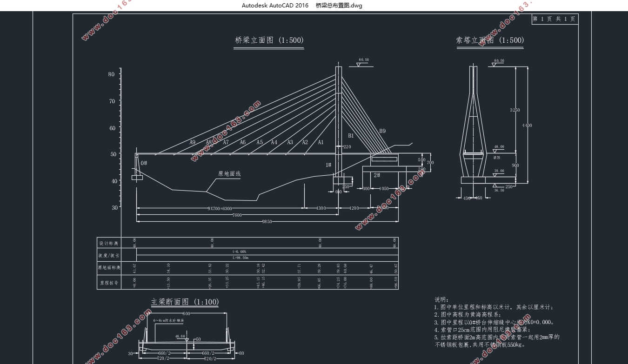Click the 2# pier label
Image resolution: width=628 pixels, height=364 pixels.
[x=377, y=175]
